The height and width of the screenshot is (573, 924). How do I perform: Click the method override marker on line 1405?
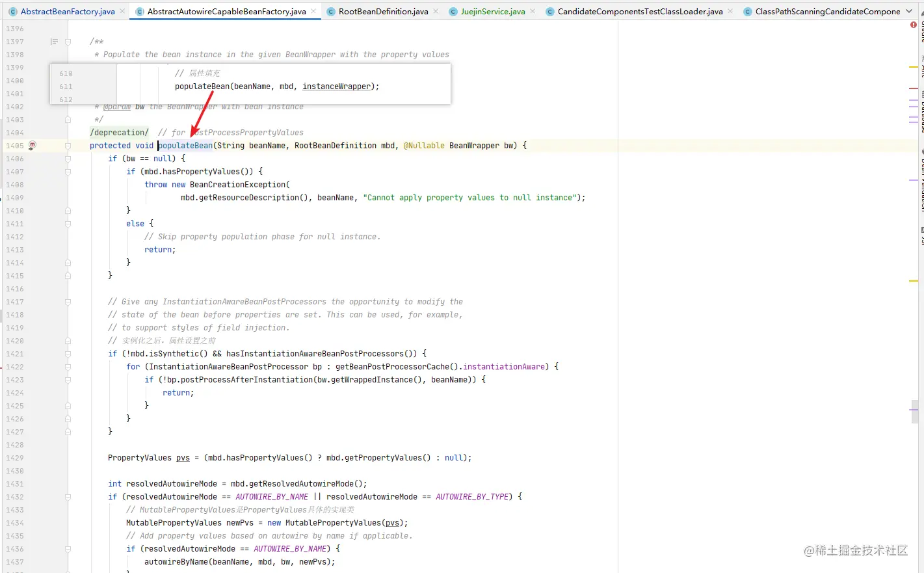(x=32, y=146)
